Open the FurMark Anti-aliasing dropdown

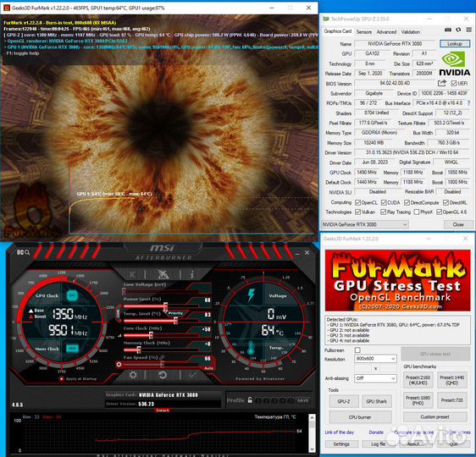[x=375, y=378]
